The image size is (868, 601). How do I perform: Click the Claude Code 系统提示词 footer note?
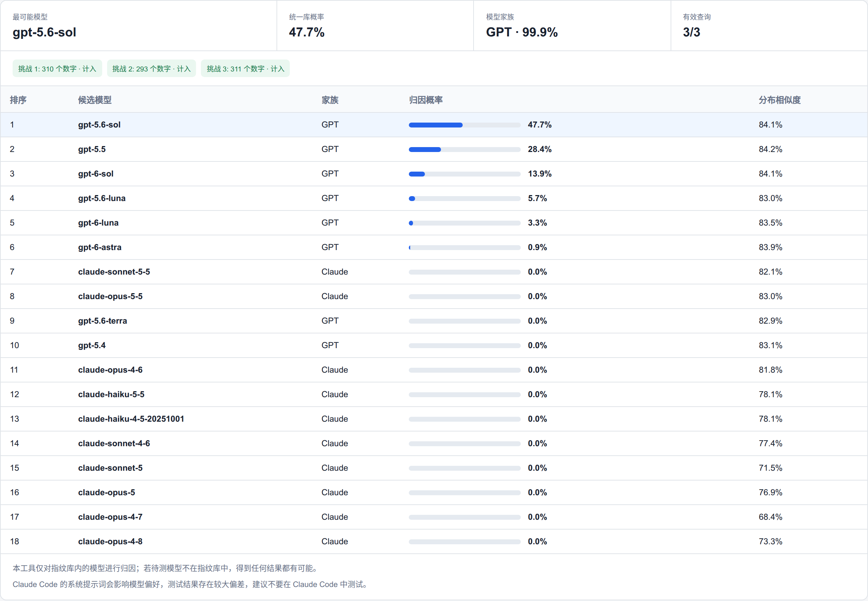[190, 584]
